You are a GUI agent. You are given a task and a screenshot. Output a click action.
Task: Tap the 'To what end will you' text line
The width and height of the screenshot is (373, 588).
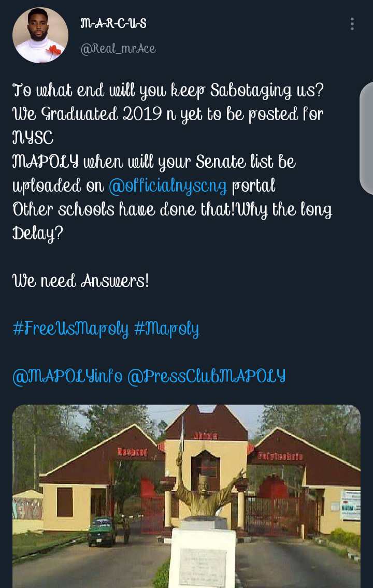click(168, 90)
